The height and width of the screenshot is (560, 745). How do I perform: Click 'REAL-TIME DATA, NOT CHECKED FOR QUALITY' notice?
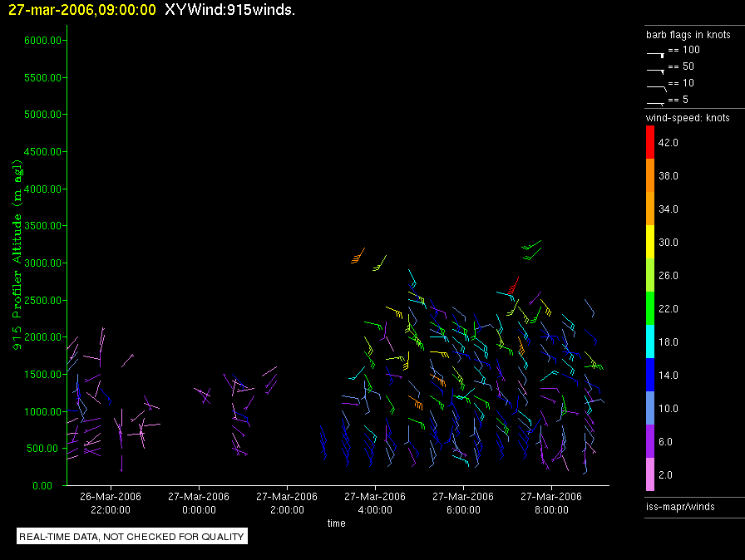[131, 537]
